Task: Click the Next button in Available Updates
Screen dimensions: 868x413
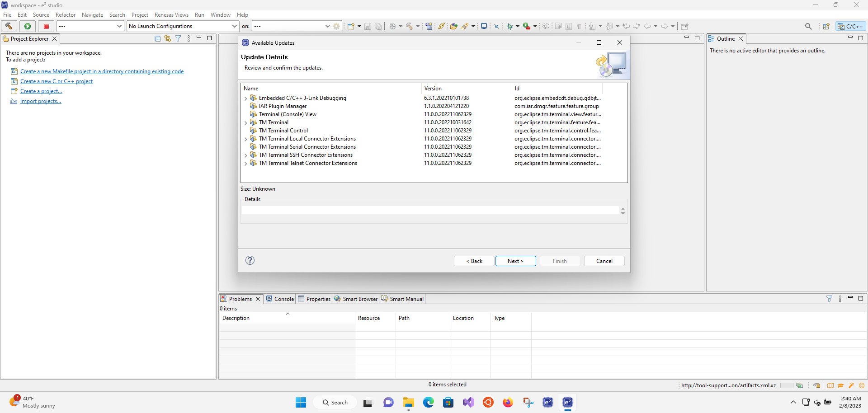Action: pyautogui.click(x=515, y=261)
